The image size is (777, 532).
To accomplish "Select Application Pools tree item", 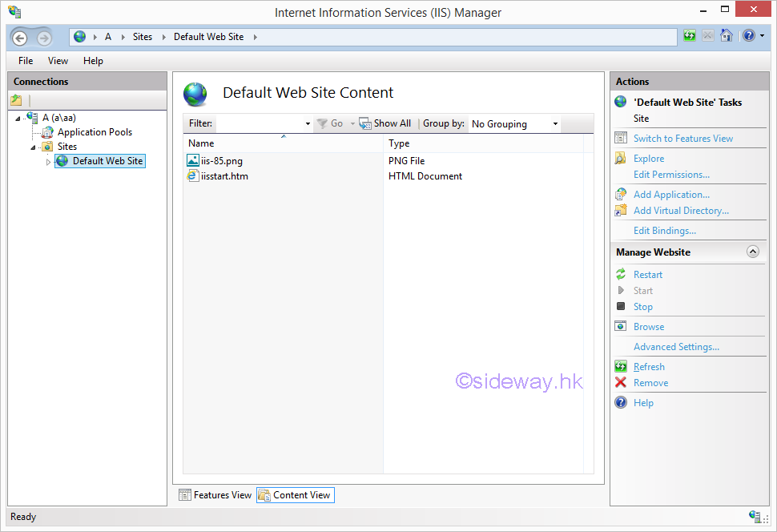I will click(95, 132).
